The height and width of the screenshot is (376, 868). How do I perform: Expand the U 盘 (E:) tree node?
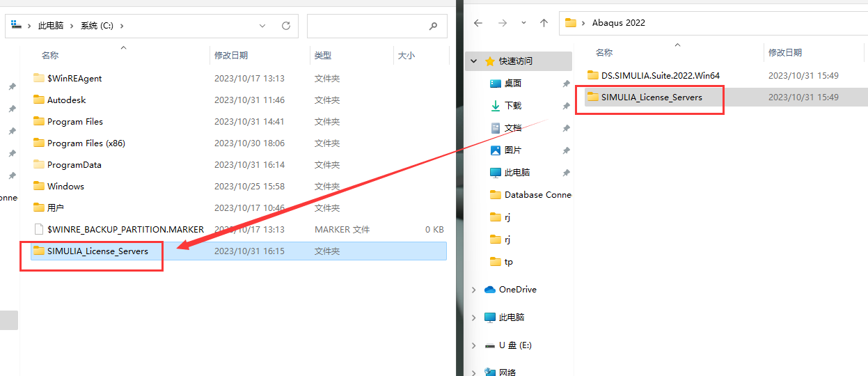[474, 345]
